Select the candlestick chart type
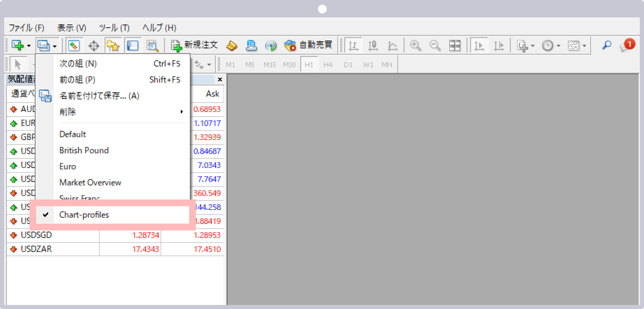The width and height of the screenshot is (644, 309). [x=373, y=45]
